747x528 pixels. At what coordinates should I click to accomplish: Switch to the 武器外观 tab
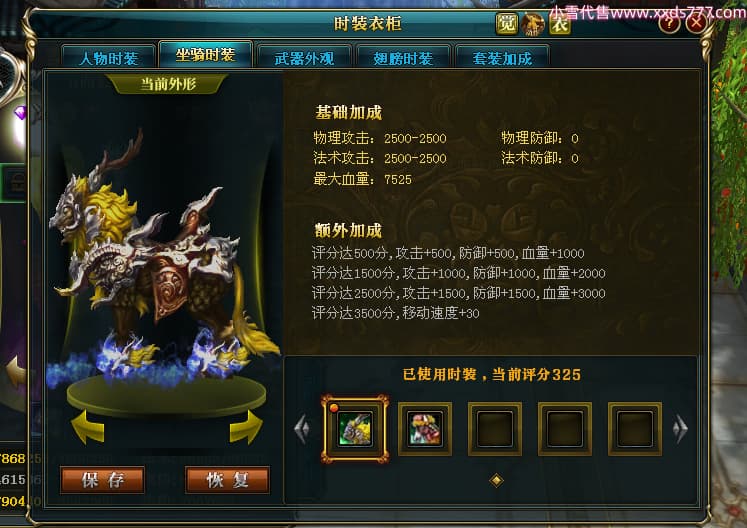coord(304,58)
